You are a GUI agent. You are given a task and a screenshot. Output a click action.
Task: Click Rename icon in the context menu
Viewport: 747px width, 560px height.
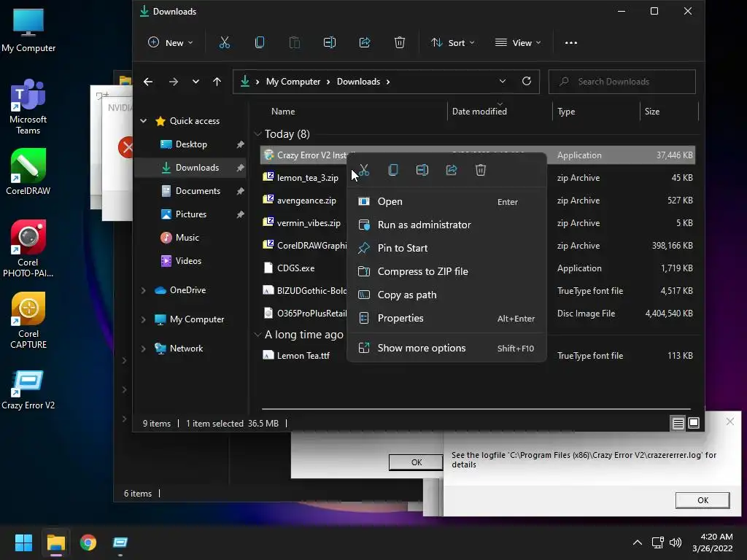[x=422, y=170]
